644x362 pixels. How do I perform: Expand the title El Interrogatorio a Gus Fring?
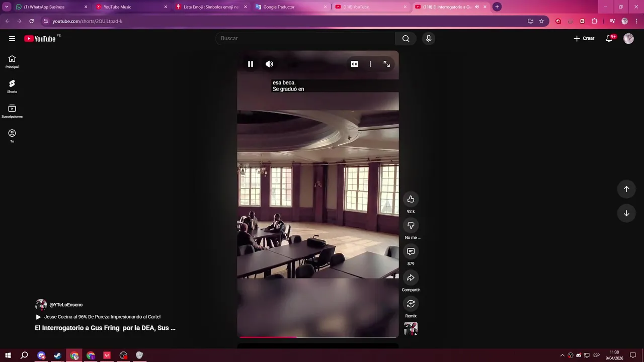click(x=105, y=328)
